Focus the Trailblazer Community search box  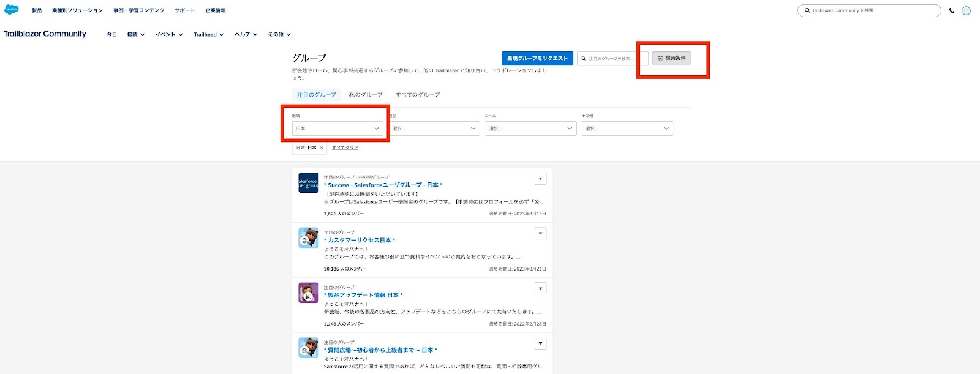click(869, 10)
